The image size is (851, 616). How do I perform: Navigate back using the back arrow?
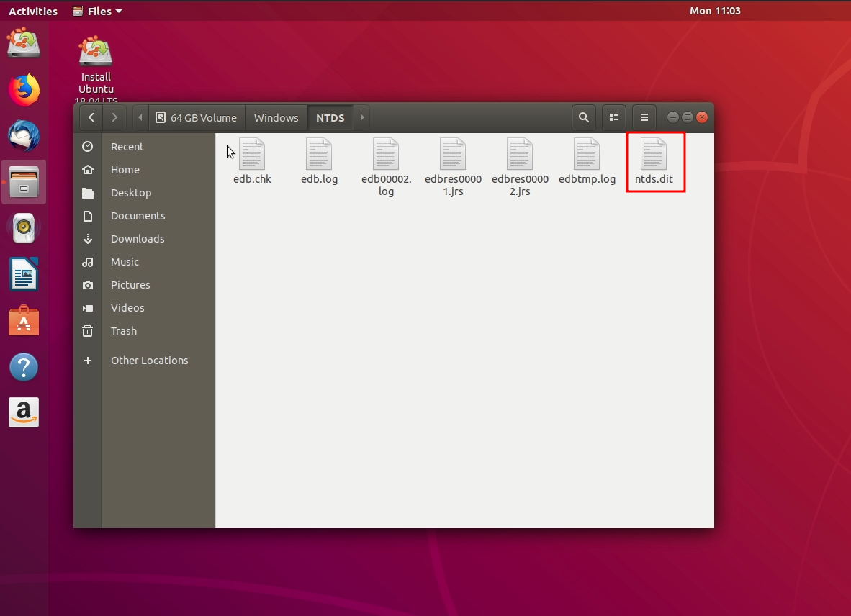[x=91, y=117]
